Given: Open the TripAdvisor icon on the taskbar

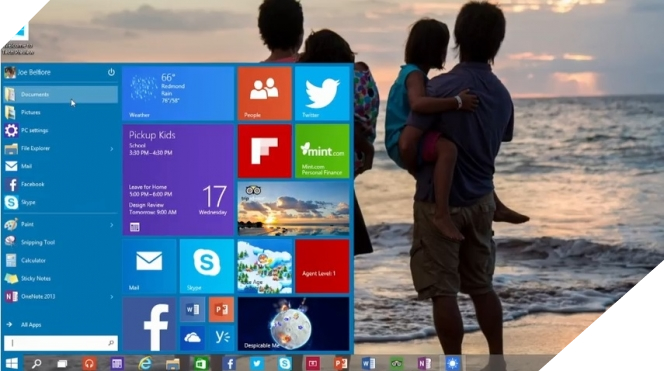Looking at the screenshot, I should point(396,363).
